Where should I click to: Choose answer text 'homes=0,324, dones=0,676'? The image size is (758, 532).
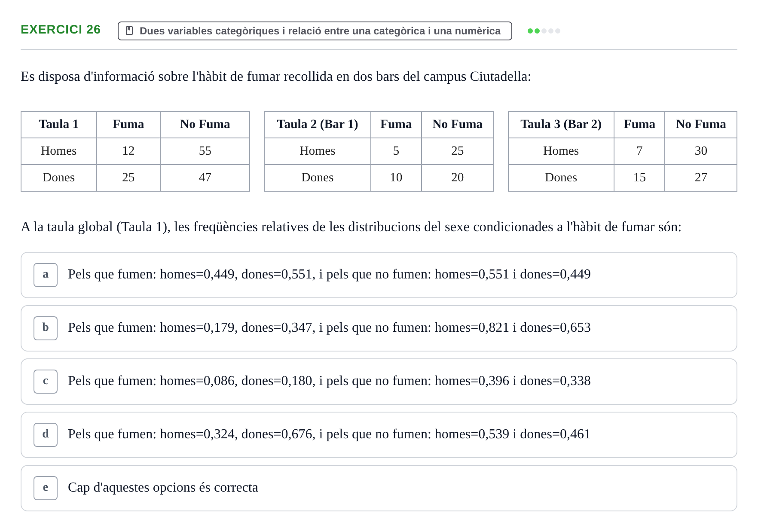pos(236,434)
